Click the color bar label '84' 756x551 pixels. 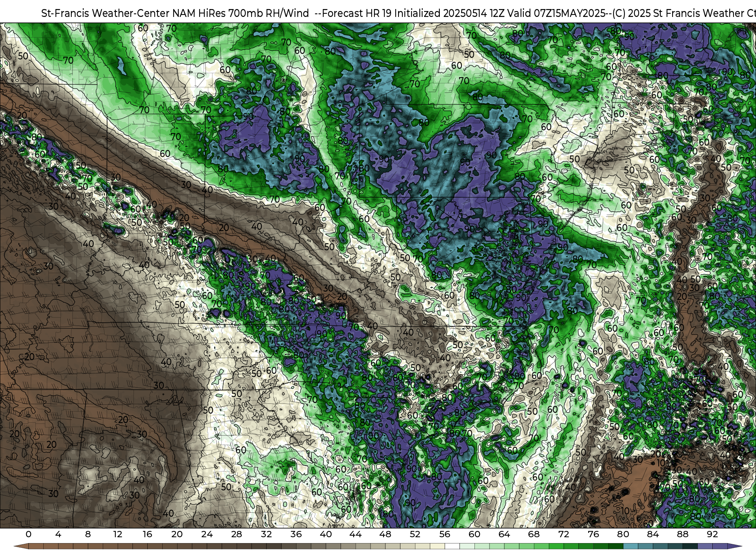click(653, 534)
